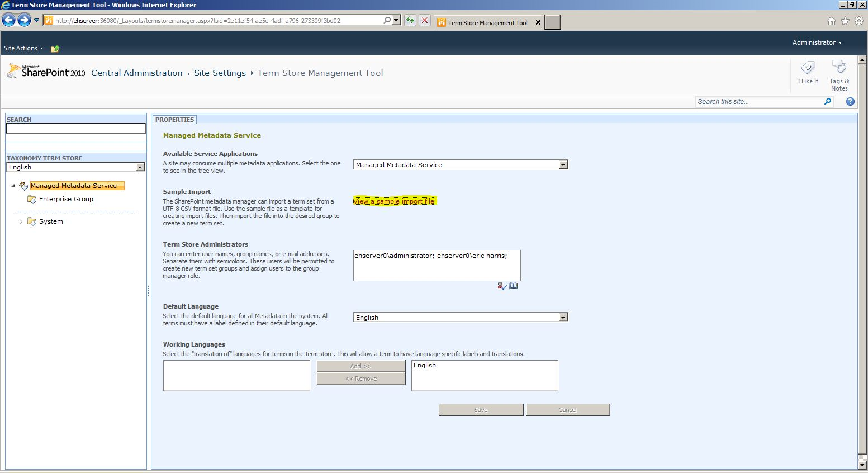Collapse the Managed Metadata Service tree node

pos(13,186)
